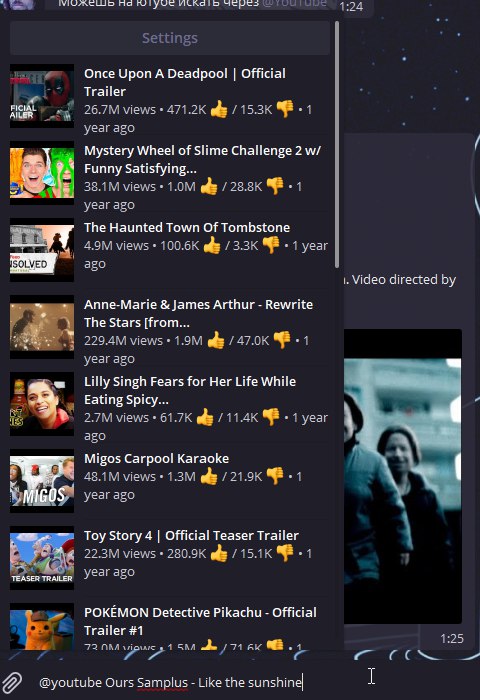Click the 38.1M views stats under Slime Challenge

[193, 195]
